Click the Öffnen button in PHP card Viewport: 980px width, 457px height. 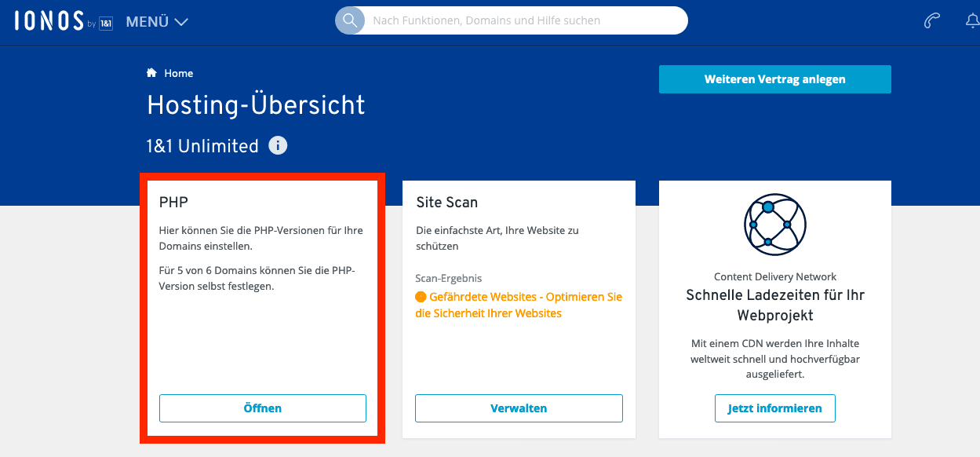point(263,408)
